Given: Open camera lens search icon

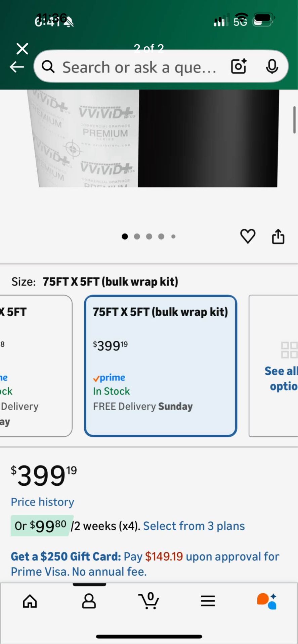Looking at the screenshot, I should [239, 66].
